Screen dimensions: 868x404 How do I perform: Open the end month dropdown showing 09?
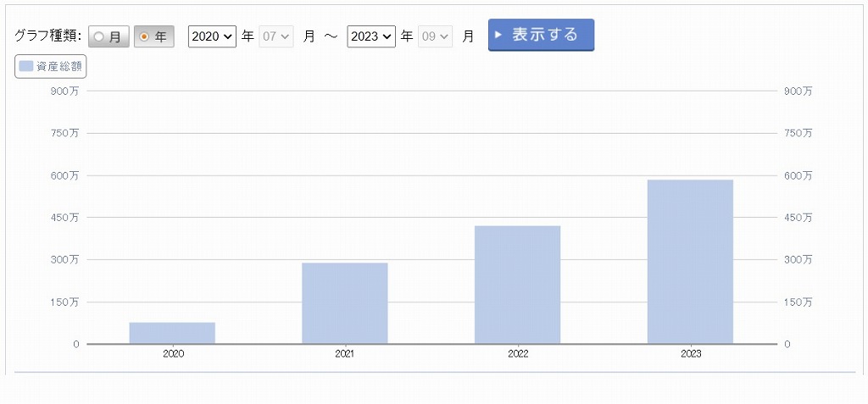[436, 36]
